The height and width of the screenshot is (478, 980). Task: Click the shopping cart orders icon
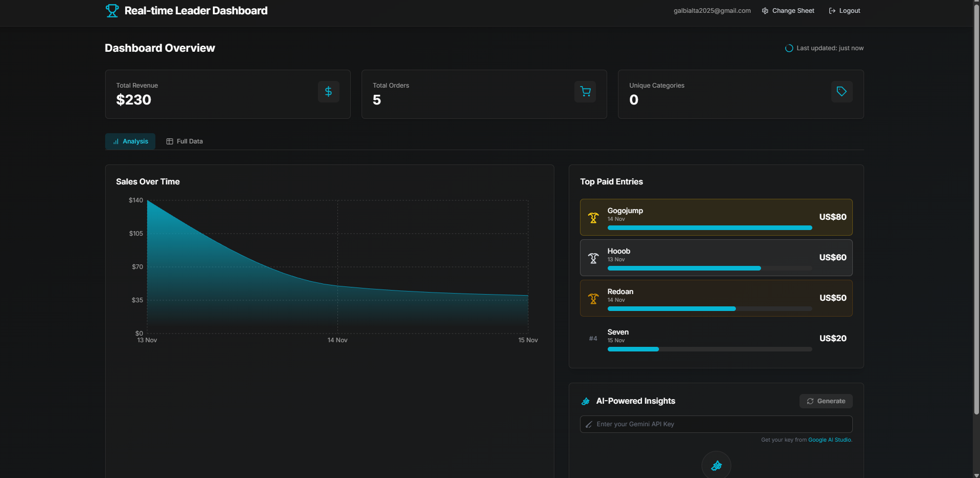point(585,92)
